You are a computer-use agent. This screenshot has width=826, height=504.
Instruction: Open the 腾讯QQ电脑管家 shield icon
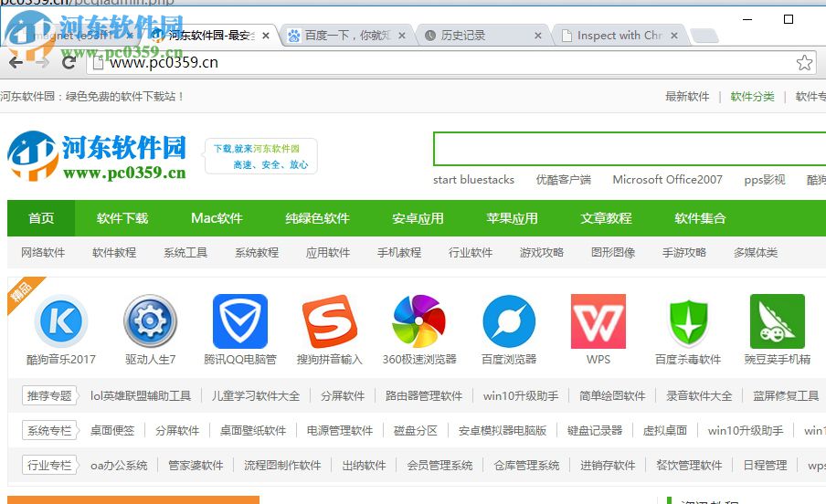tap(240, 320)
